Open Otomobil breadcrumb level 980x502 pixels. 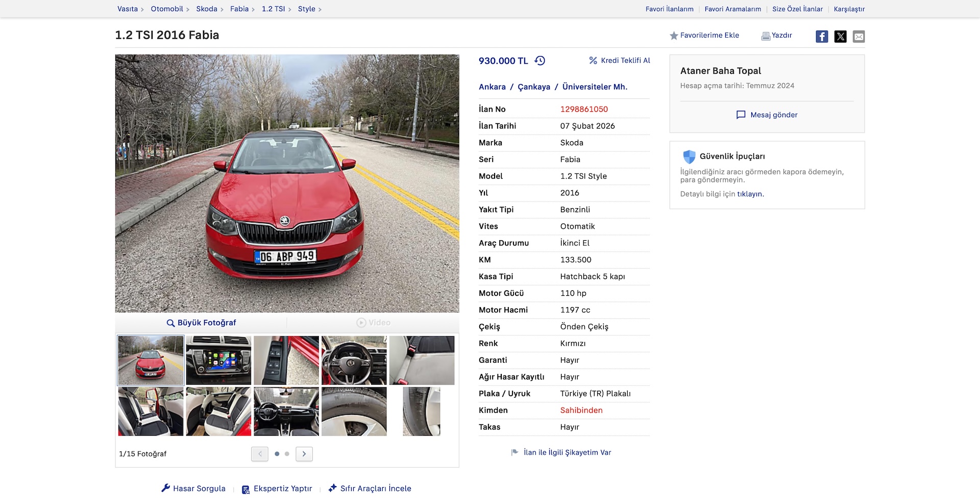[x=166, y=9]
